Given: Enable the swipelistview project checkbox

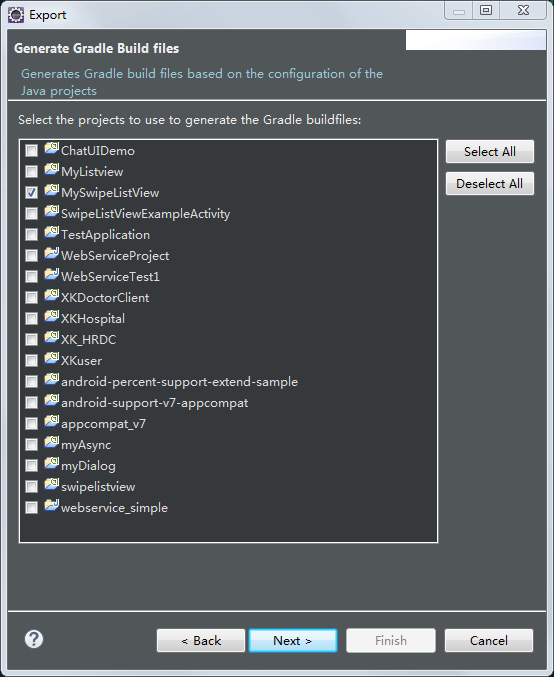Looking at the screenshot, I should click(x=32, y=487).
